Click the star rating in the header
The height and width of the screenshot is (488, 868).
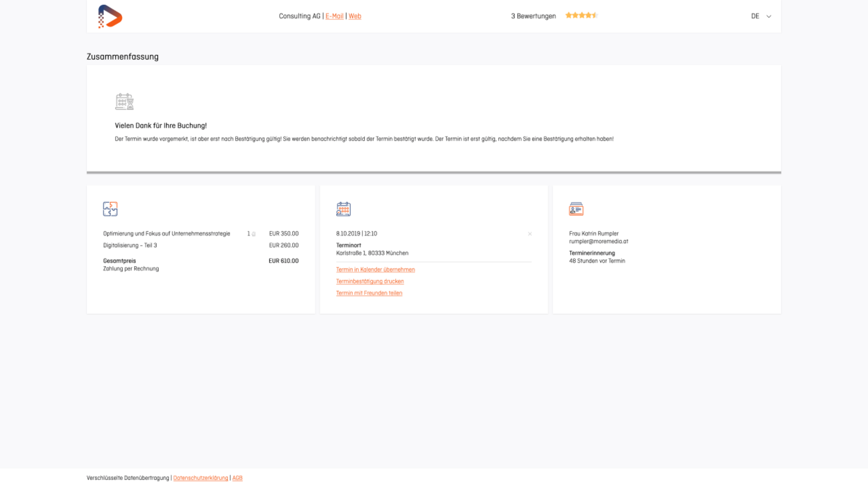pyautogui.click(x=581, y=16)
